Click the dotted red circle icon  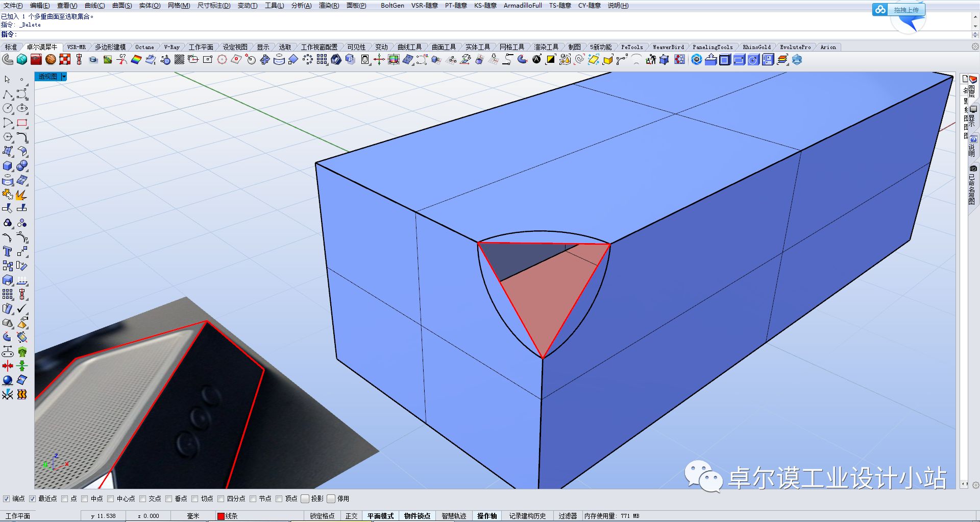tap(222, 60)
